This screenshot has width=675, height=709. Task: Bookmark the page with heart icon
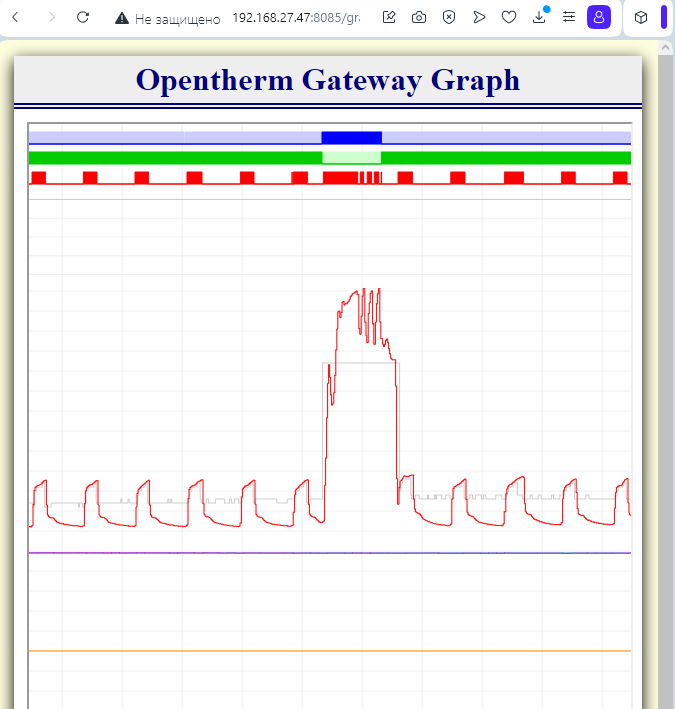click(x=509, y=17)
